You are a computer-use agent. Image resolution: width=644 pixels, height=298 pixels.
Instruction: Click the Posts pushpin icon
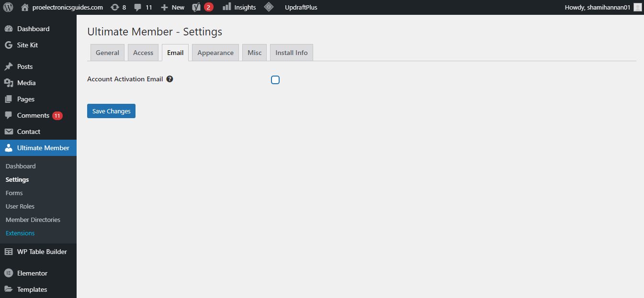coord(8,66)
